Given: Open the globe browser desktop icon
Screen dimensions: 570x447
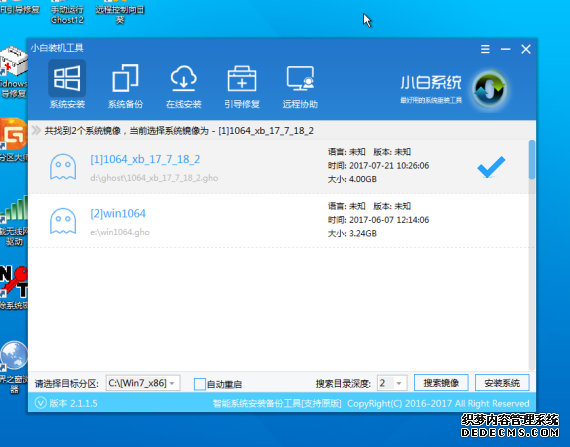Looking at the screenshot, I should [x=14, y=367].
